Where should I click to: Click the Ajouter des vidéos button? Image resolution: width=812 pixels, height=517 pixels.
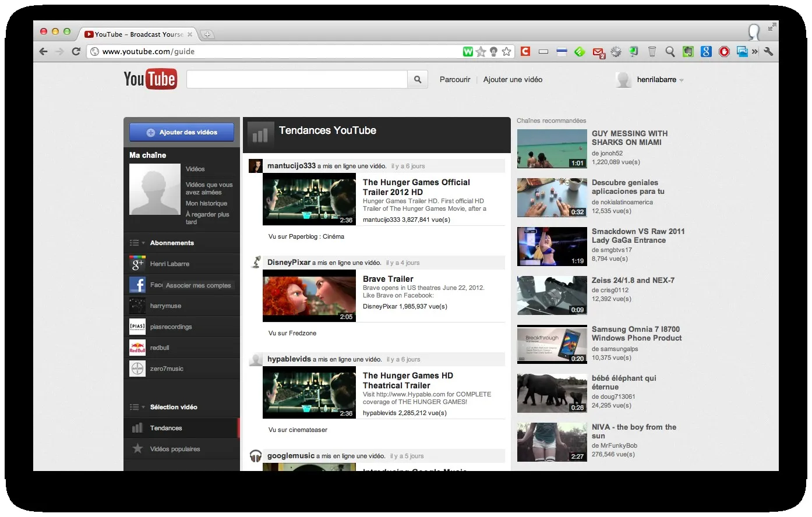(182, 132)
